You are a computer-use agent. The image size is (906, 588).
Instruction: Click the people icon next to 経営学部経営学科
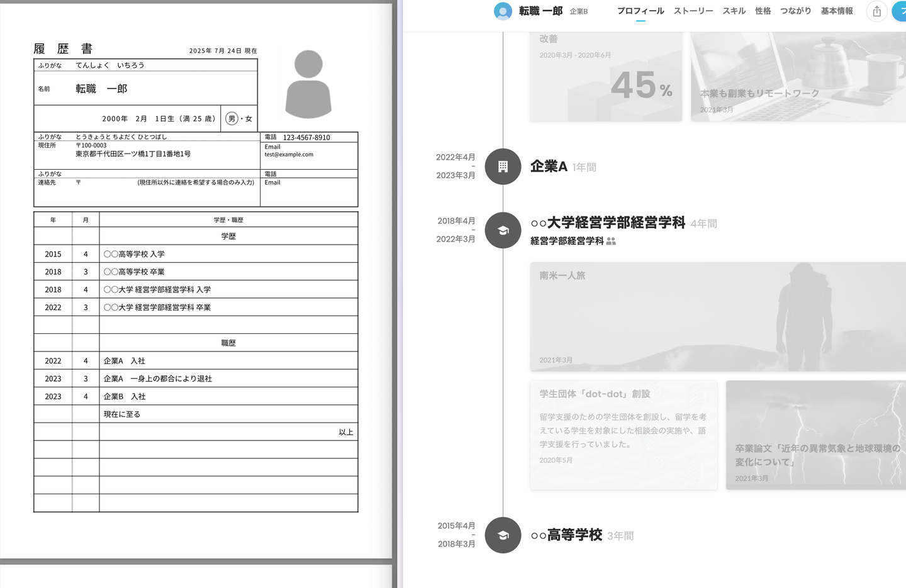611,241
